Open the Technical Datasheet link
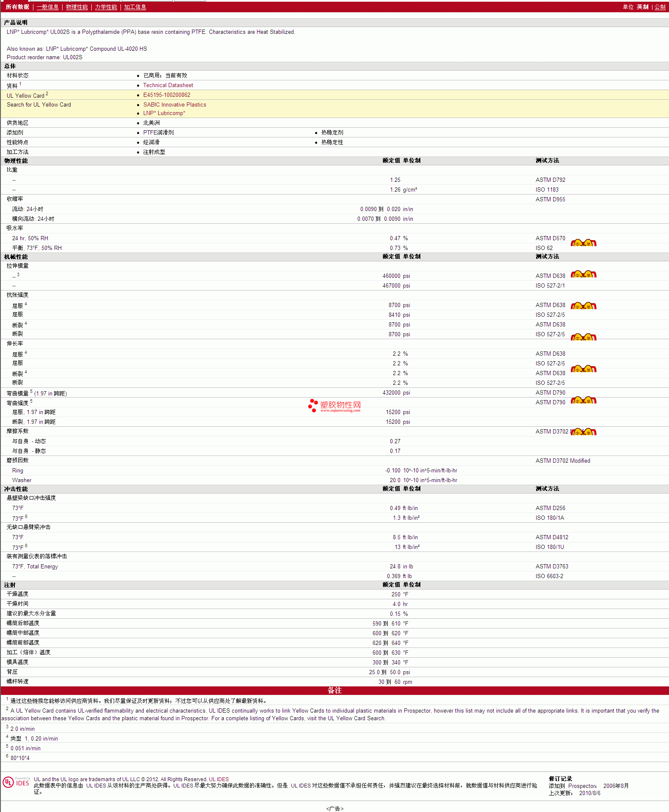This screenshot has height=812, width=669. [x=168, y=85]
